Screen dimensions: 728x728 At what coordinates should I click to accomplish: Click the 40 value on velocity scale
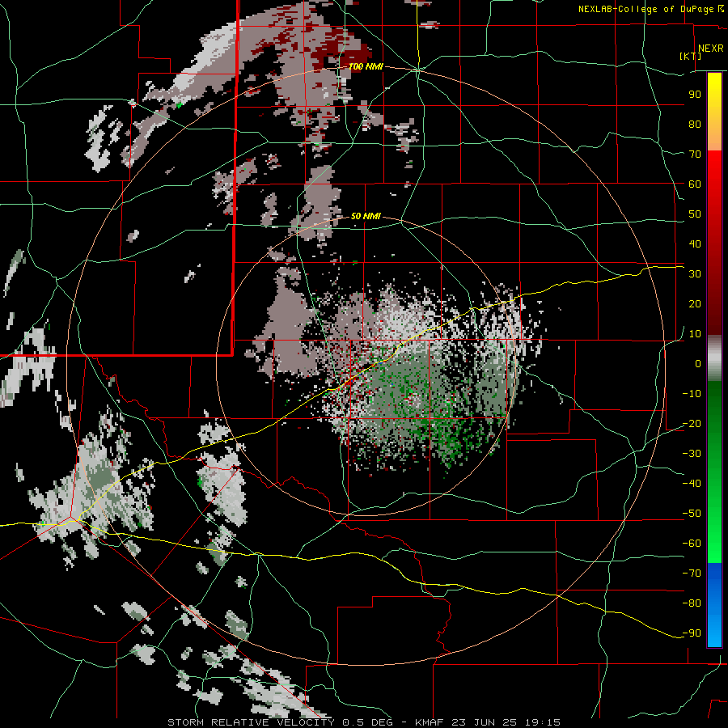(x=695, y=243)
